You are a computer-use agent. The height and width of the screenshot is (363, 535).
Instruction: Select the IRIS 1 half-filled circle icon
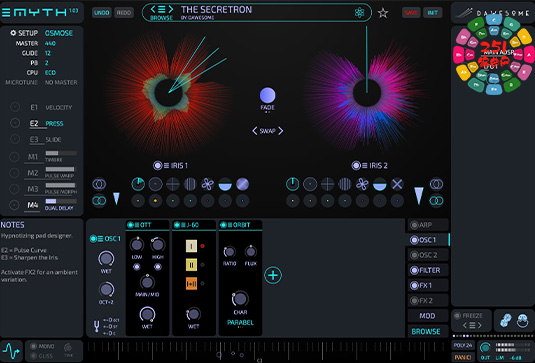tap(225, 184)
